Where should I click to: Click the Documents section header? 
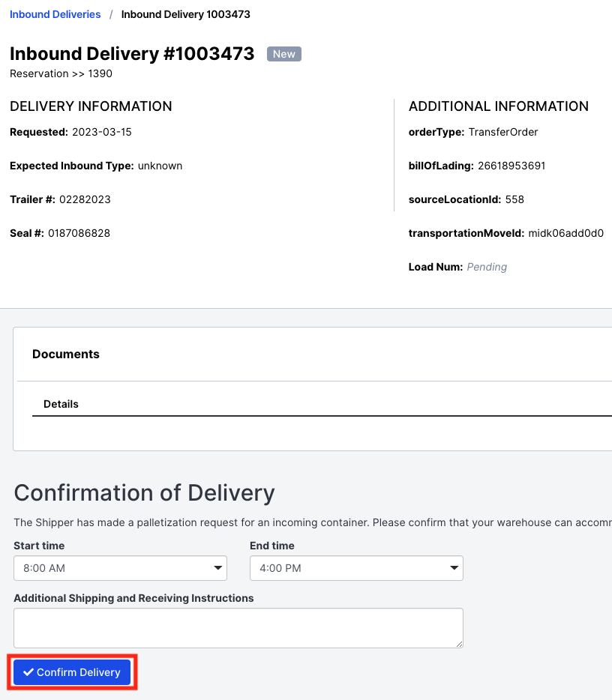click(x=66, y=354)
